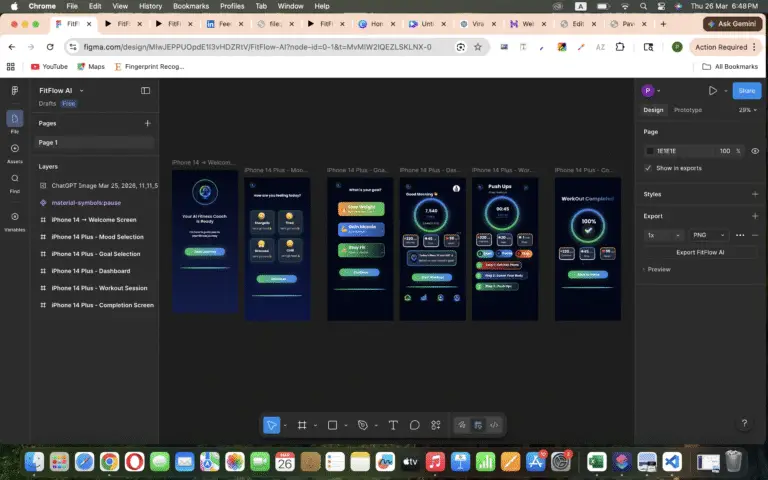Switch to Dev Mode in toolbar

click(493, 425)
